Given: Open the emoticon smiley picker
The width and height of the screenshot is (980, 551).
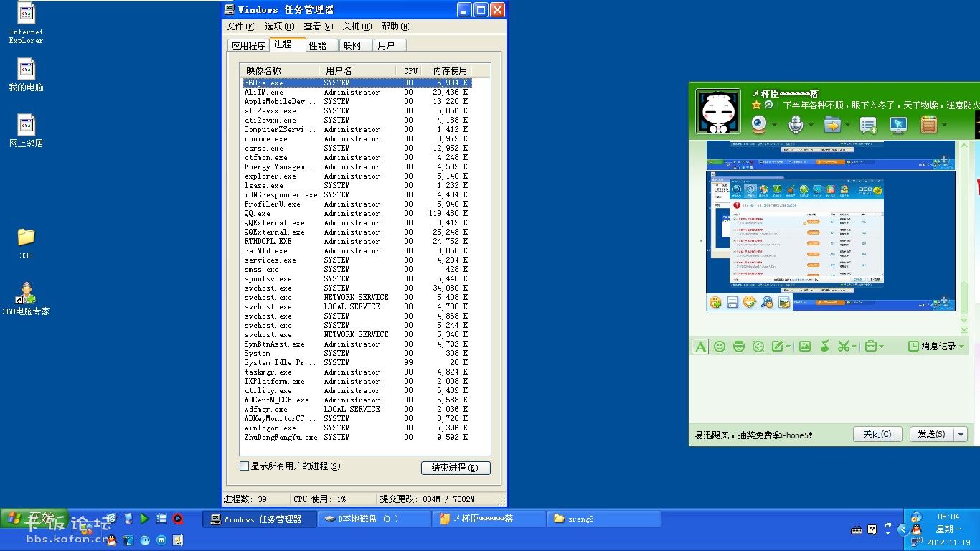Looking at the screenshot, I should [720, 347].
